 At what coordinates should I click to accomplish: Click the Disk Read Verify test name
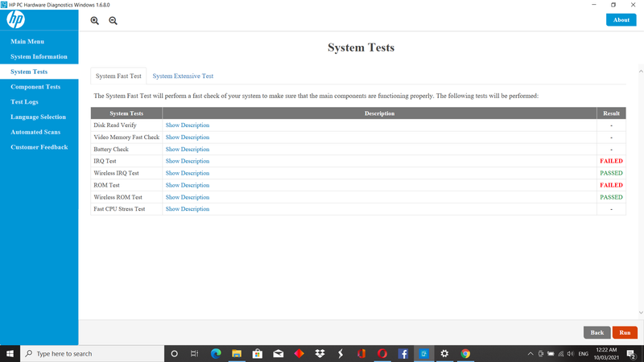(115, 125)
